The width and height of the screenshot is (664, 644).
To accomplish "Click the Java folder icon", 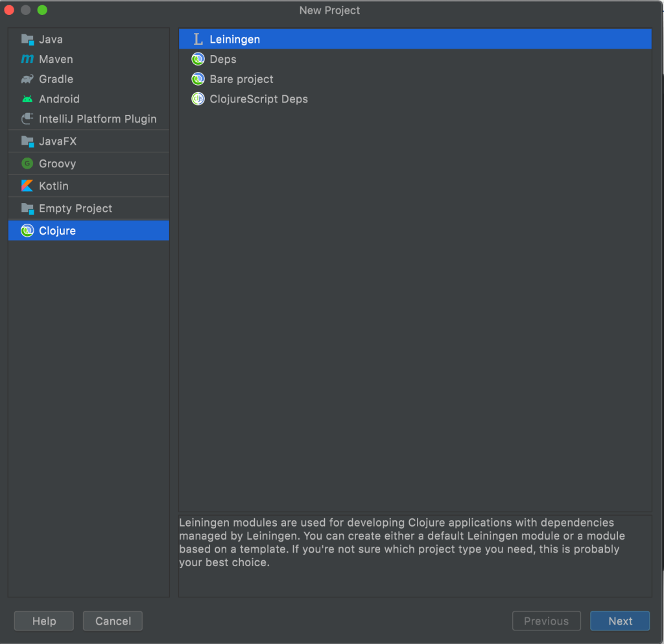I will coord(27,40).
